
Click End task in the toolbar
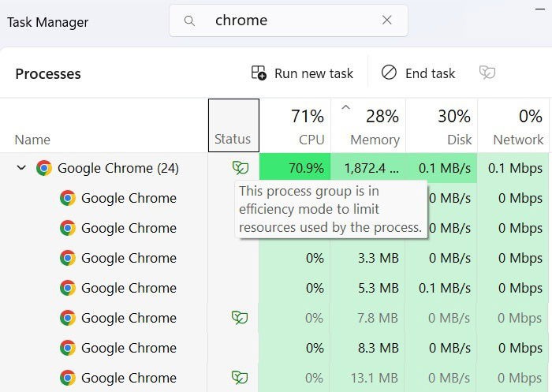418,73
